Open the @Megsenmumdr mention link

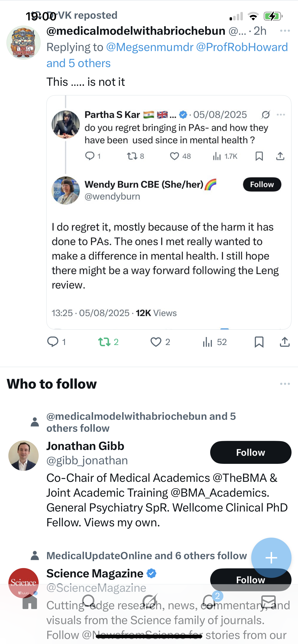(x=149, y=47)
